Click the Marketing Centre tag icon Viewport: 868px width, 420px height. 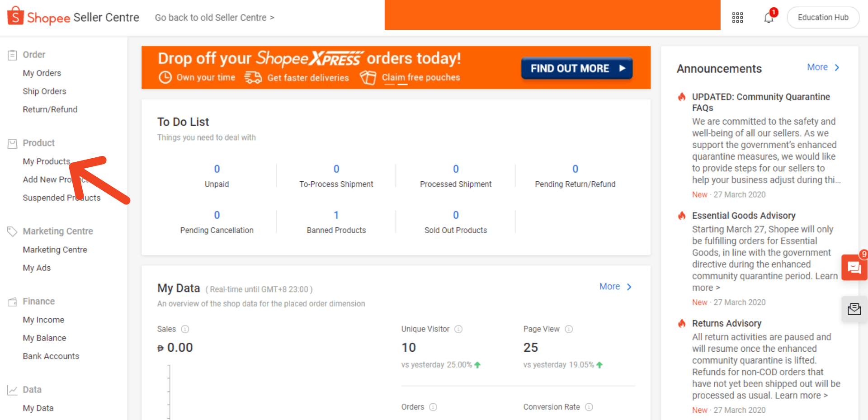click(12, 231)
